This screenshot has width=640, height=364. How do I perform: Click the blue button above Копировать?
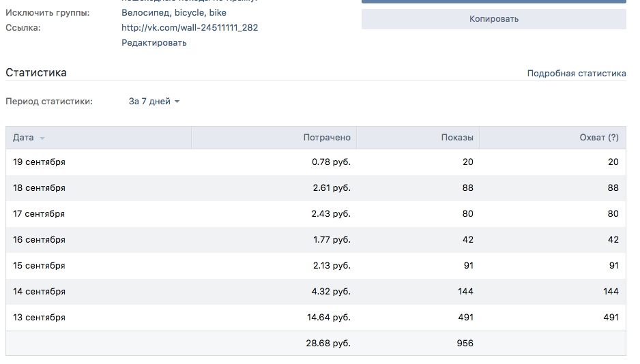493,2
